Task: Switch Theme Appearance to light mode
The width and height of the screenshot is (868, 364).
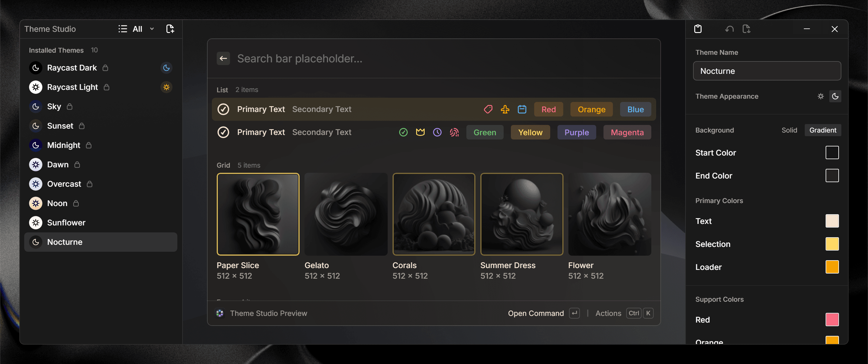Action: point(820,96)
